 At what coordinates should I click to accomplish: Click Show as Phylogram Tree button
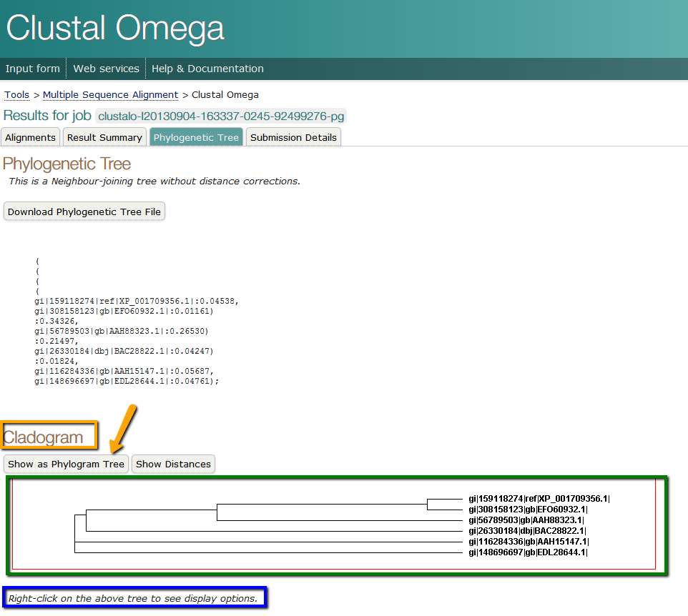[x=67, y=464]
